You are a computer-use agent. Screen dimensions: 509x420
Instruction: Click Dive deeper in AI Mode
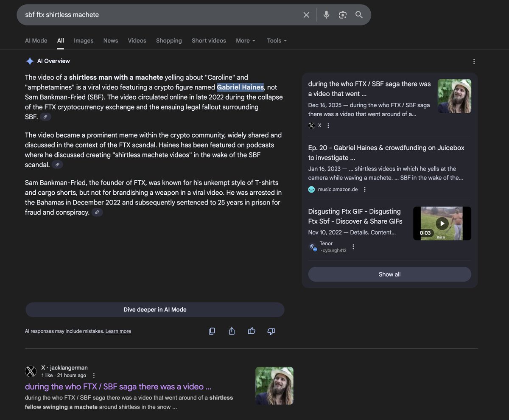click(155, 310)
